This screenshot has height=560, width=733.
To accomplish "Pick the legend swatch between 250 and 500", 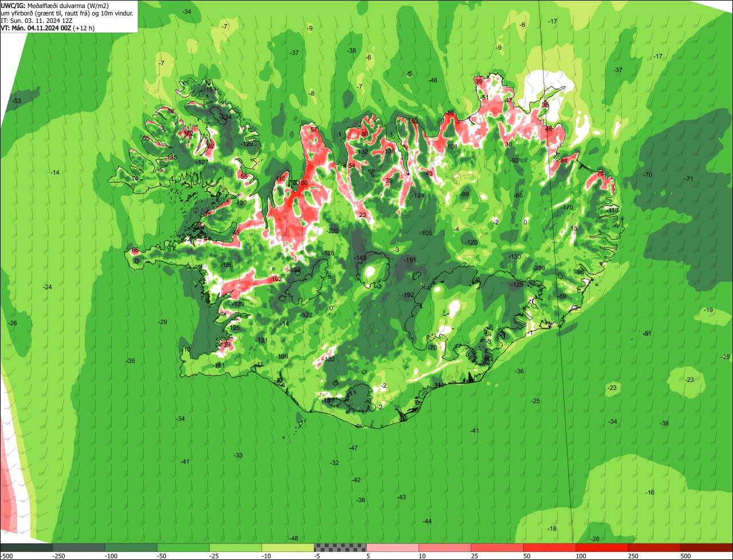I will coord(655,547).
